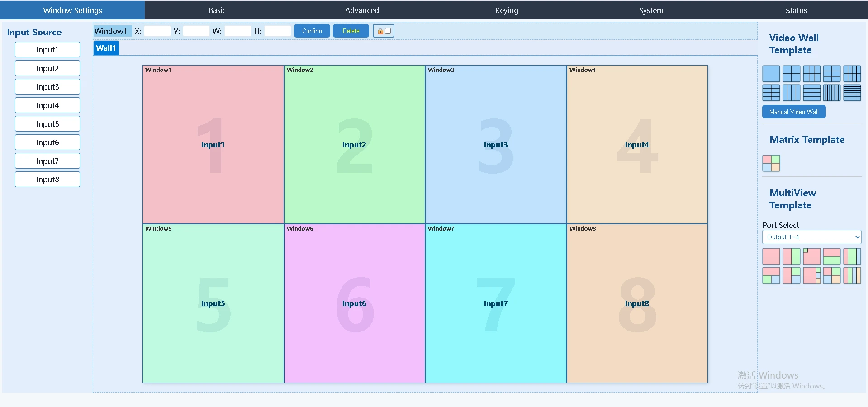Screen dimensions: 868x407
Task: Switch to the Advanced tab
Action: coord(362,10)
